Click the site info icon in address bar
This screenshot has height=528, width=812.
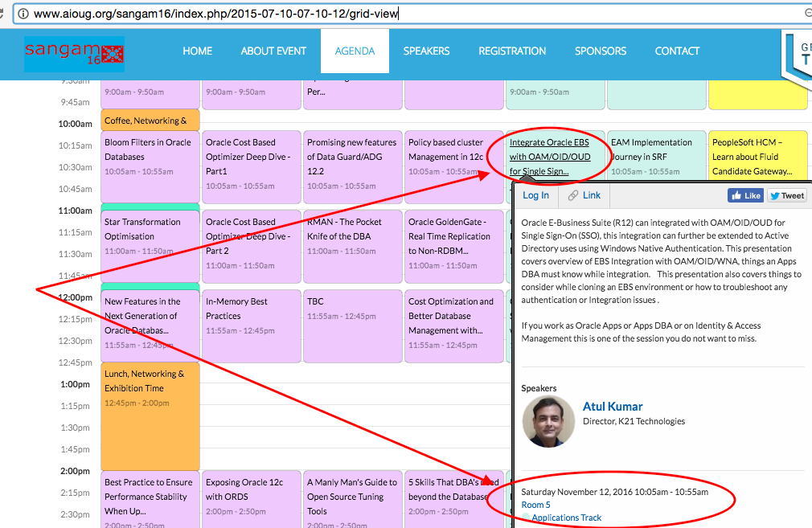coord(23,14)
